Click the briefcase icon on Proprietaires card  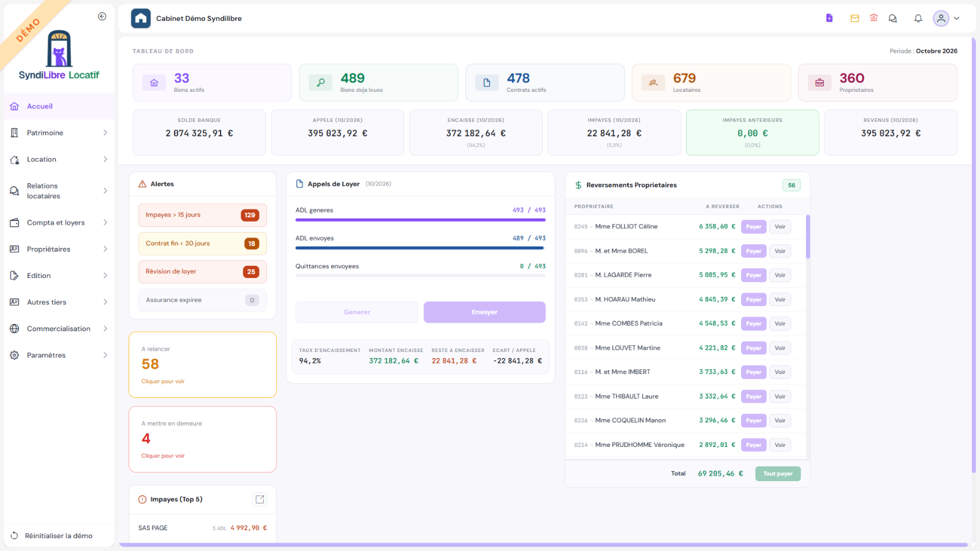[820, 83]
